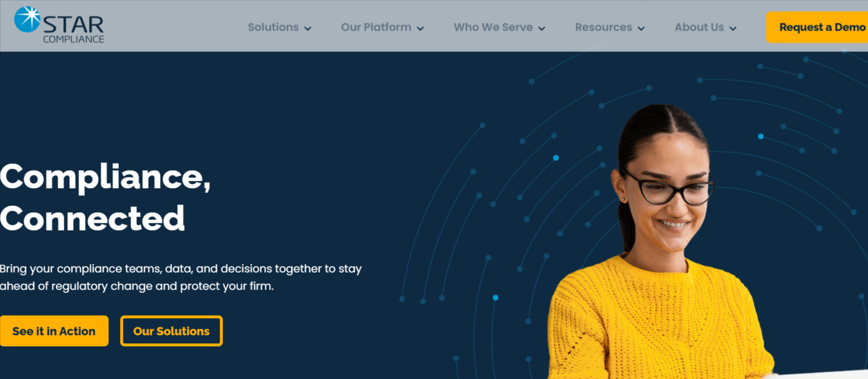The width and height of the screenshot is (868, 379).
Task: Click the outlined Our Solutions button
Action: 171,331
